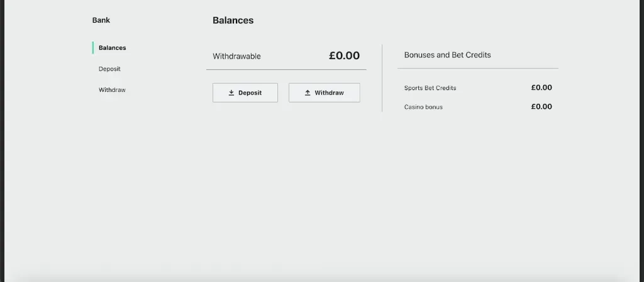The width and height of the screenshot is (644, 282).
Task: Click the vertical divider between balance panels
Action: click(x=382, y=78)
